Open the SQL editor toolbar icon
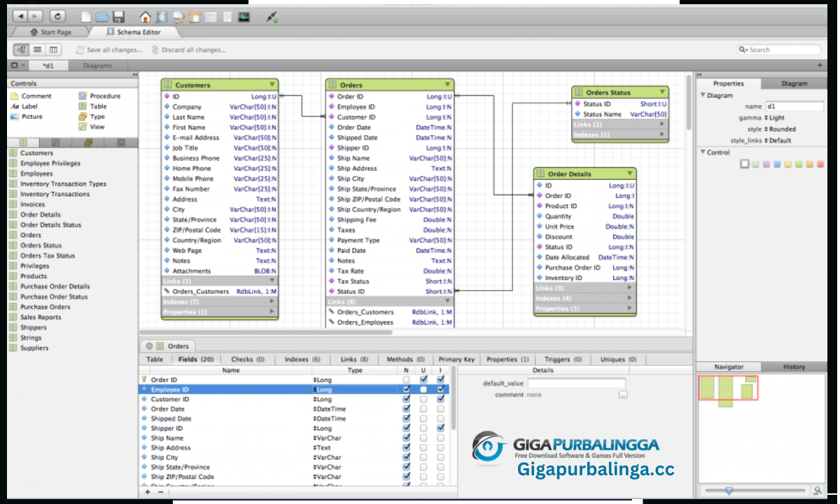 click(179, 16)
